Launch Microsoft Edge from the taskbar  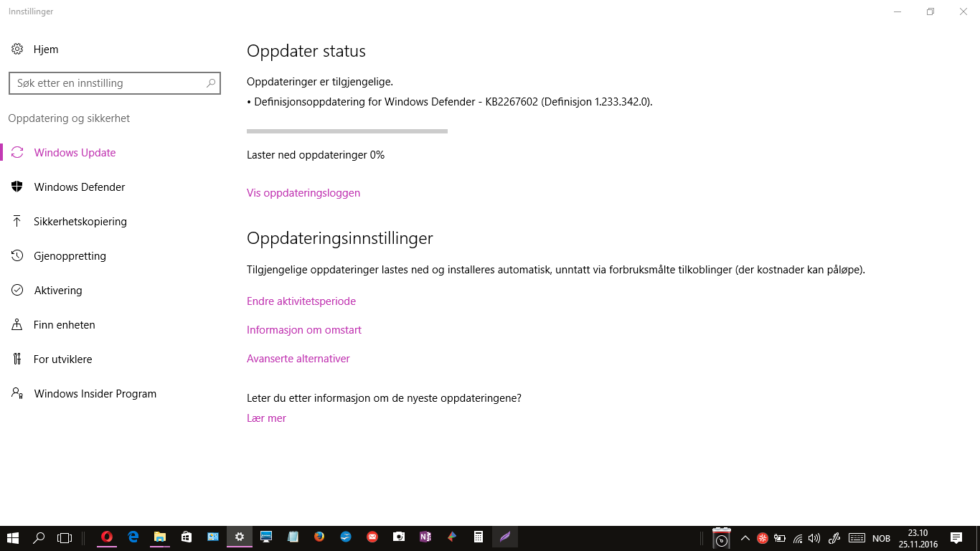[x=133, y=537]
